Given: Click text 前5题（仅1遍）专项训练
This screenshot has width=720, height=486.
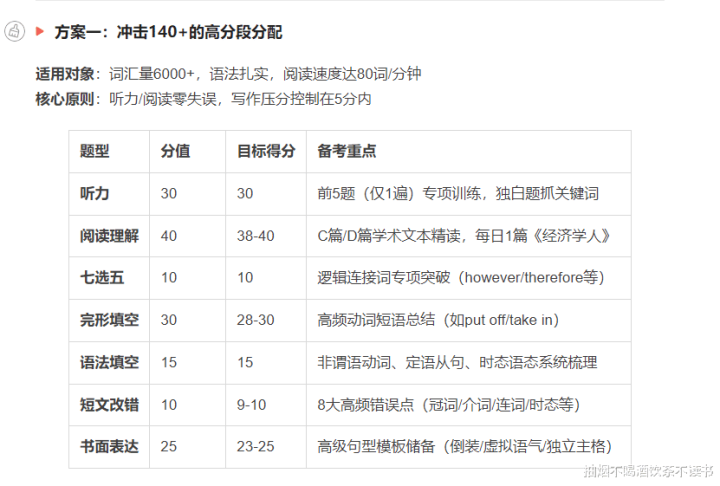Looking at the screenshot, I should click(x=399, y=193).
